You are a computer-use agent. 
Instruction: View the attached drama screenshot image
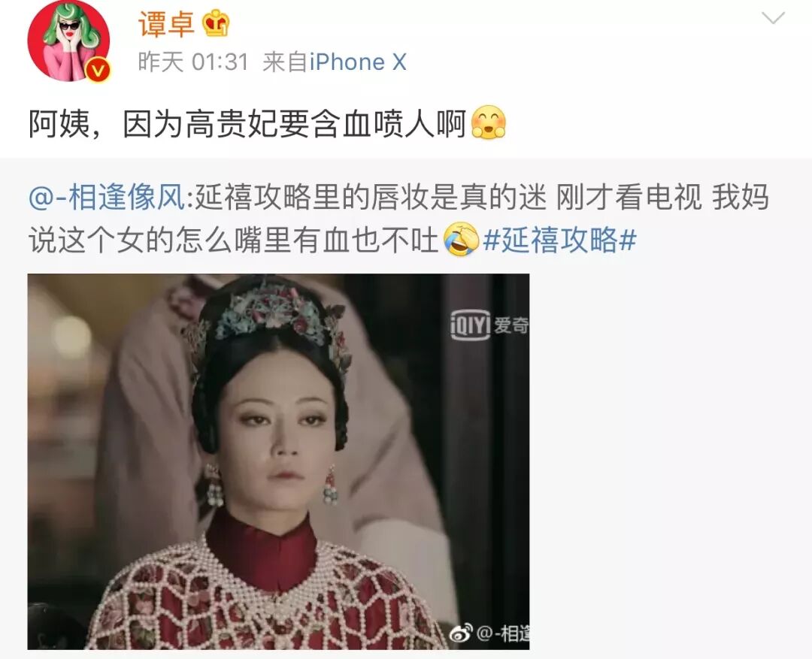tap(278, 461)
